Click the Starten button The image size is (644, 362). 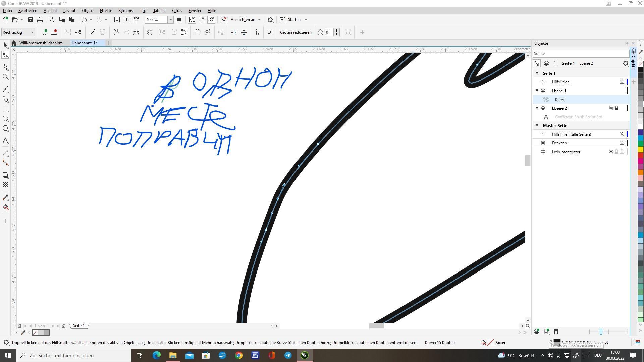pyautogui.click(x=294, y=20)
